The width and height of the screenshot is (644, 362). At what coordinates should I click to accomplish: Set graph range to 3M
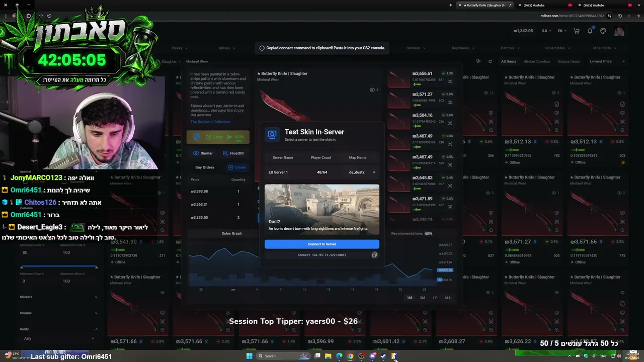click(422, 298)
